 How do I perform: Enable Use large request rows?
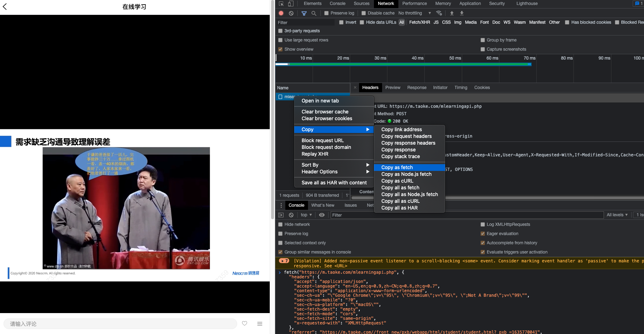coord(280,40)
